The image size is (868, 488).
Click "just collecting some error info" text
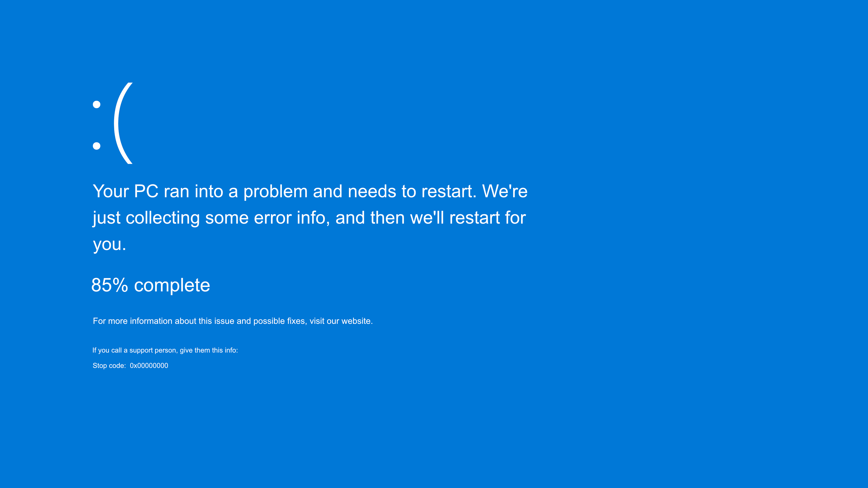[x=210, y=218]
